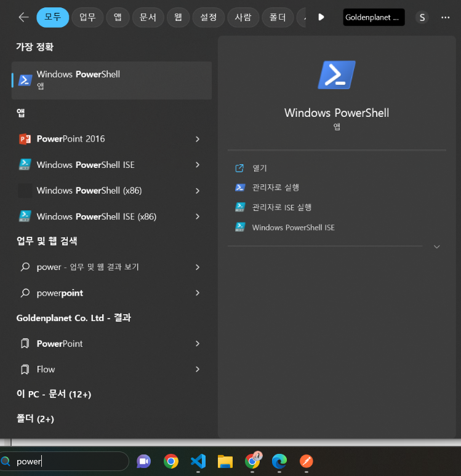Select the 설정 filter tab
Image resolution: width=461 pixels, height=476 pixels.
(x=209, y=17)
